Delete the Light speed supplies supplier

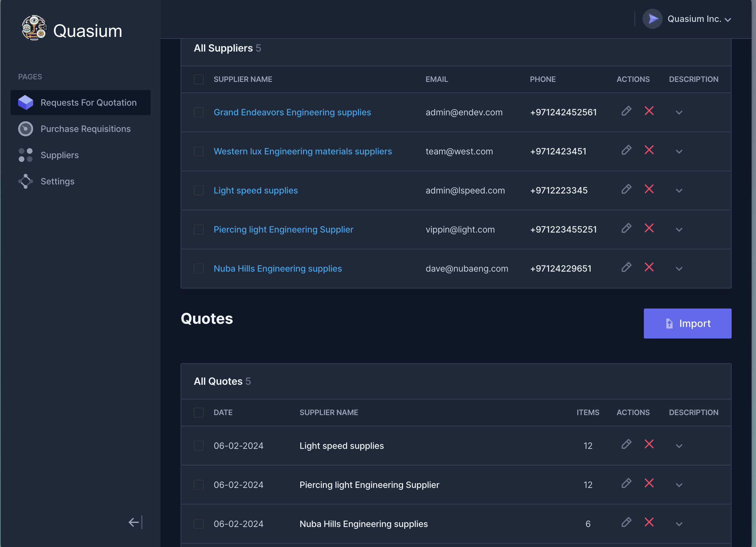tap(649, 189)
